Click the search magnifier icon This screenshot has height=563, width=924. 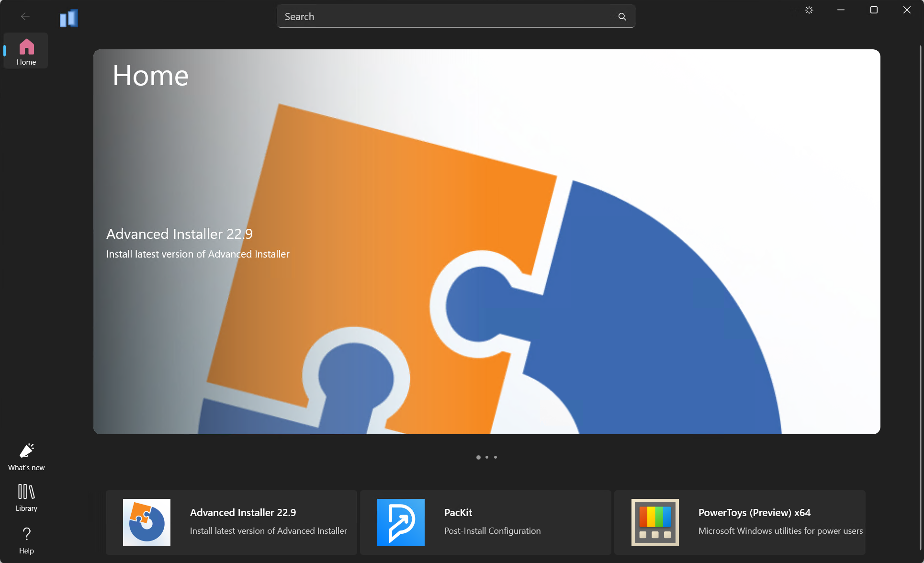(x=622, y=17)
